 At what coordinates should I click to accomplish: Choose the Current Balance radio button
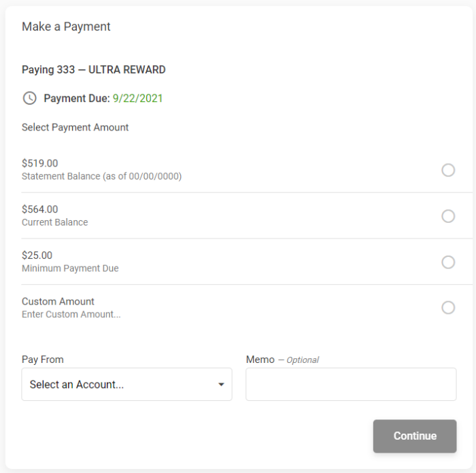(x=448, y=216)
